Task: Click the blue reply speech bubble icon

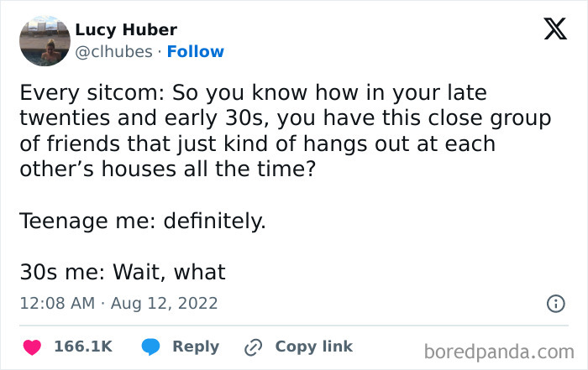Action: click(150, 347)
